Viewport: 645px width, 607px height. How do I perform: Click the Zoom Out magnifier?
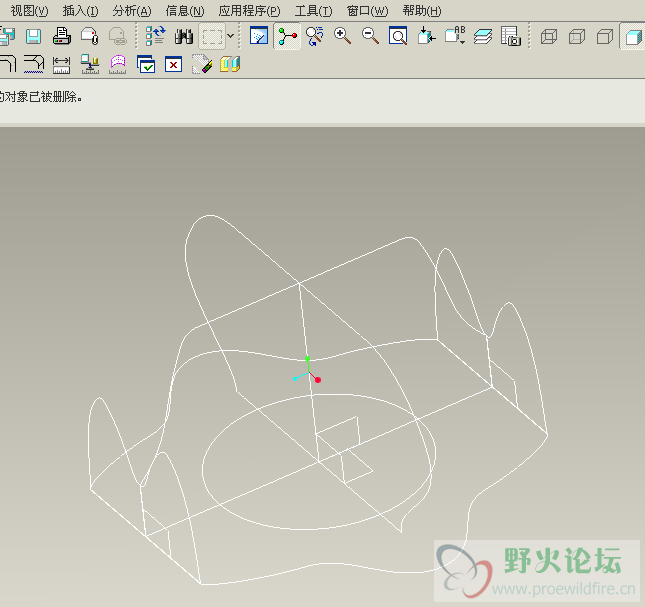click(370, 37)
